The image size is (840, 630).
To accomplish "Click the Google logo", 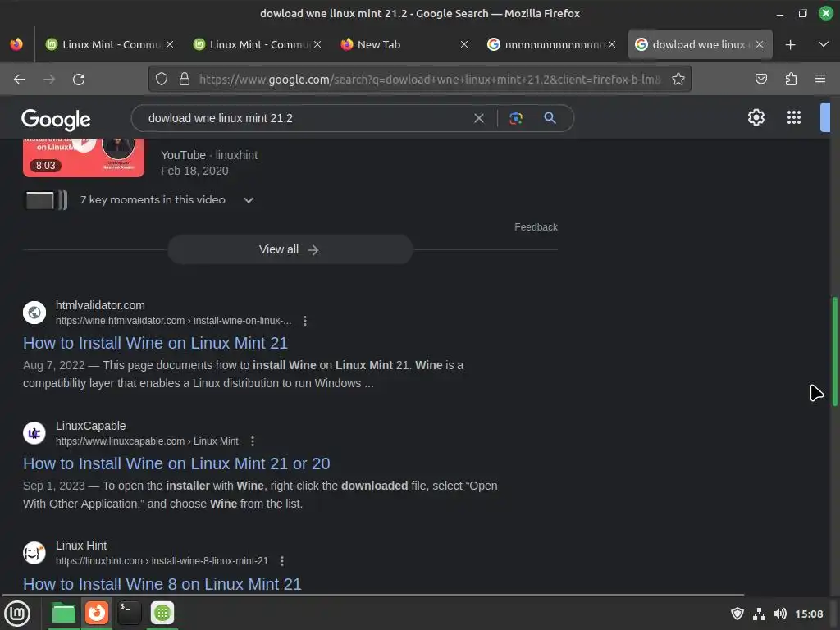I will (56, 120).
